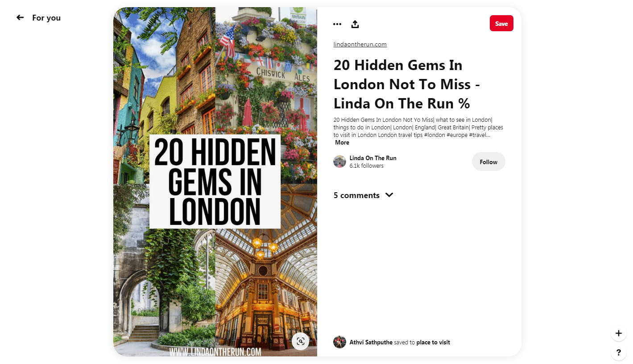
Task: Expand the description with More
Action: pyautogui.click(x=342, y=142)
